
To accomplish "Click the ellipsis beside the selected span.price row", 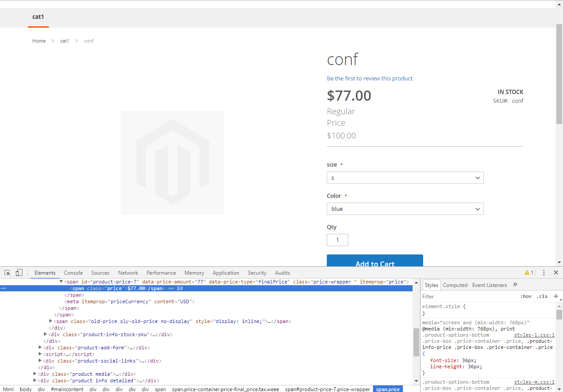I will coord(3,289).
